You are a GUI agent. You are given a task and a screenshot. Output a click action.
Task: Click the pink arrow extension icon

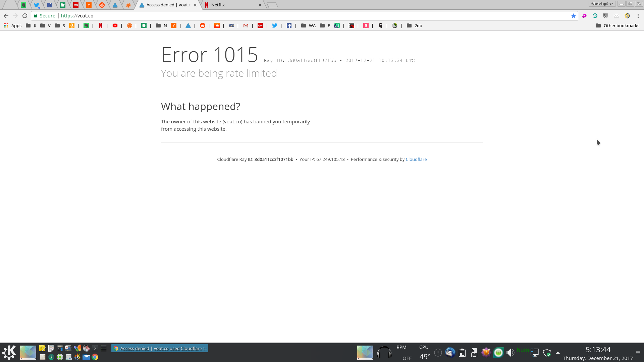584,16
